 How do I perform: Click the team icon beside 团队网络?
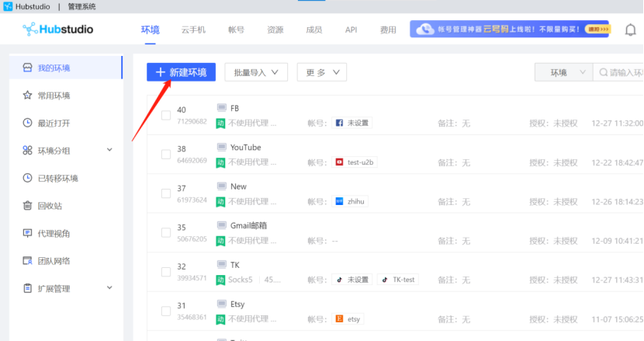pyautogui.click(x=27, y=261)
